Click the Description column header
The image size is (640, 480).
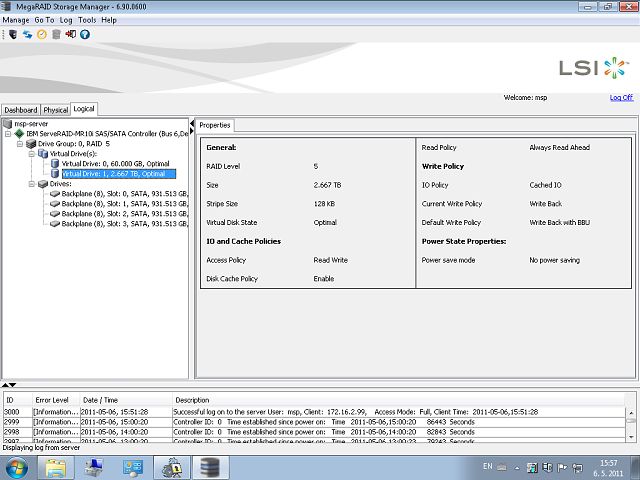(398, 400)
